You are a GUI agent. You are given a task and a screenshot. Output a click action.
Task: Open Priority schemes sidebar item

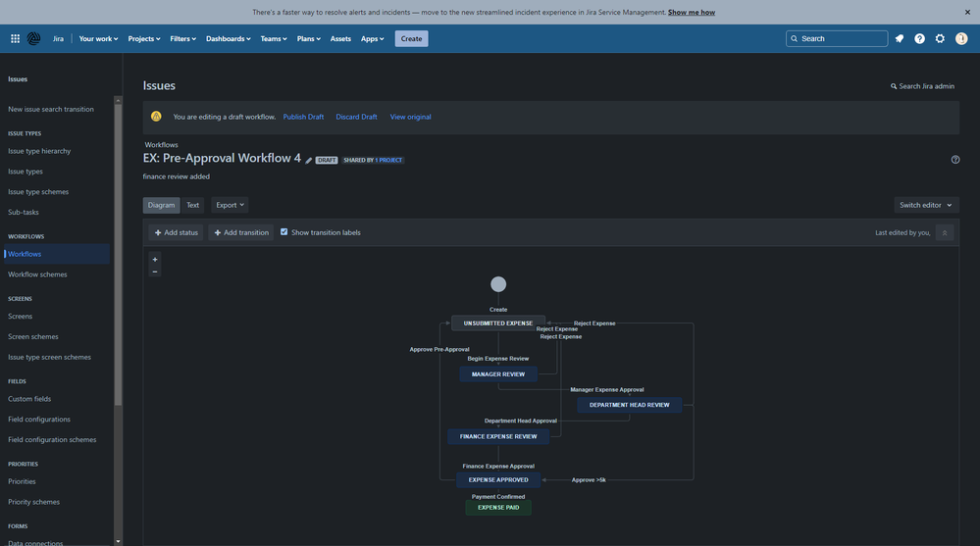point(33,502)
